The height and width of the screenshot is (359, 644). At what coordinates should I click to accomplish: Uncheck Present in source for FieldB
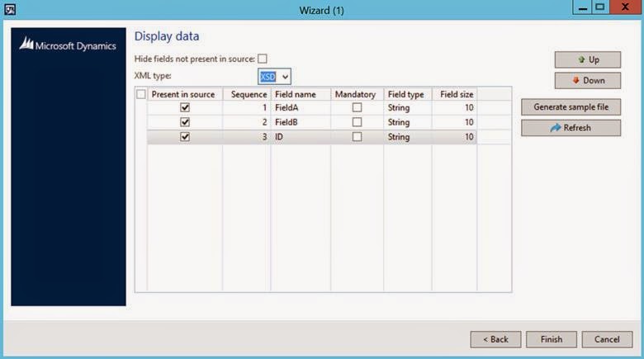pos(185,122)
